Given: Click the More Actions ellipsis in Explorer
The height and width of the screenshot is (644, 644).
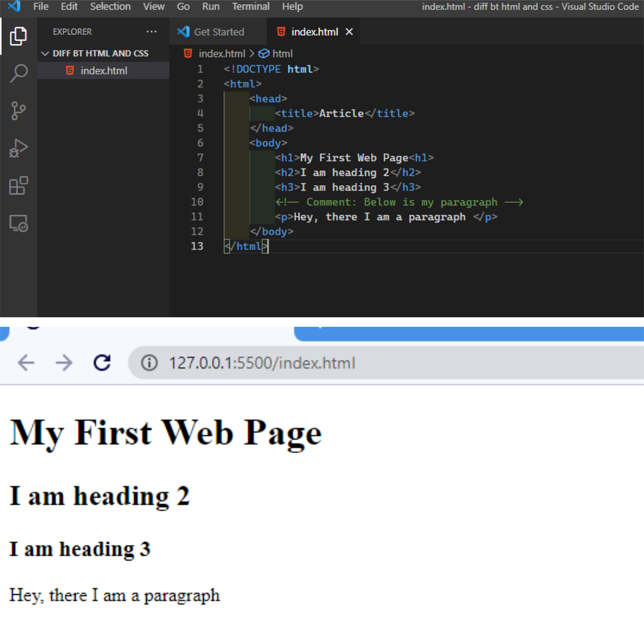Looking at the screenshot, I should pyautogui.click(x=152, y=31).
